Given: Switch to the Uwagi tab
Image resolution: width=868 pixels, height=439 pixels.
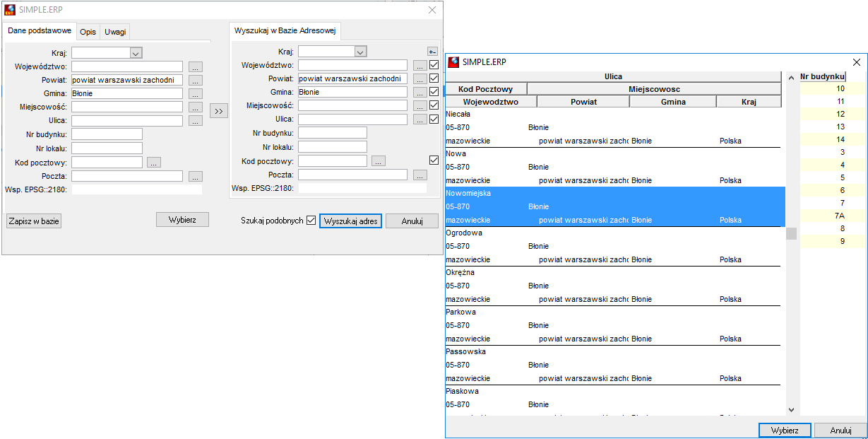Looking at the screenshot, I should tap(115, 33).
